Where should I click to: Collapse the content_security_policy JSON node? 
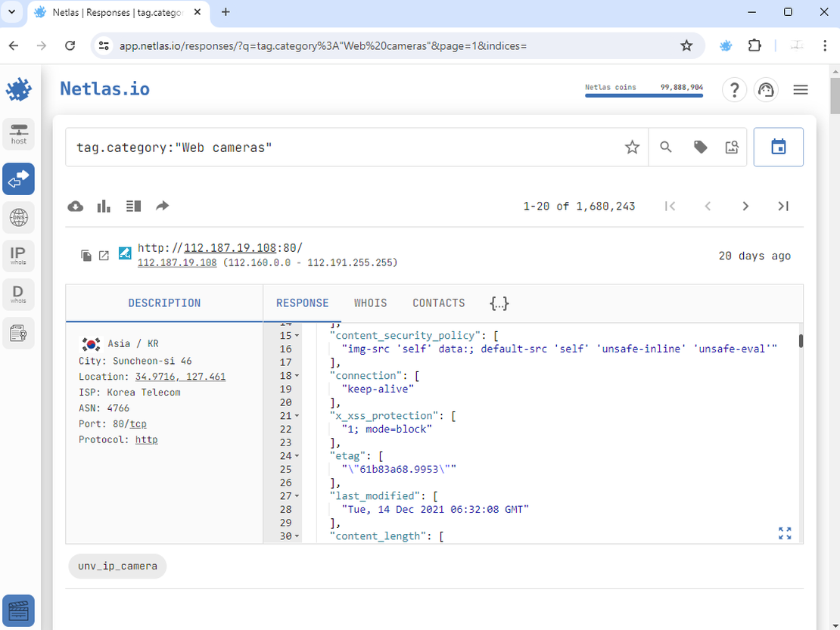[297, 335]
